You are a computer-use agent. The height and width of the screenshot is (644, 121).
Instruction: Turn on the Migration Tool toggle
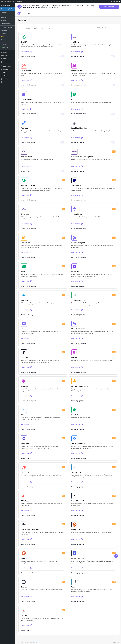pos(62,85)
